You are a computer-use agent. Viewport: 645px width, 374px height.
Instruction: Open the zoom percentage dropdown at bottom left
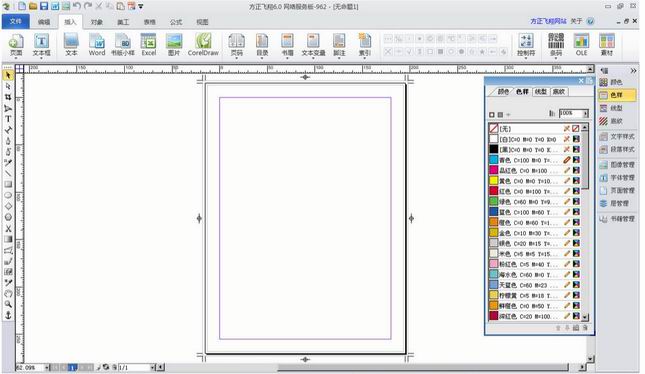click(x=47, y=367)
